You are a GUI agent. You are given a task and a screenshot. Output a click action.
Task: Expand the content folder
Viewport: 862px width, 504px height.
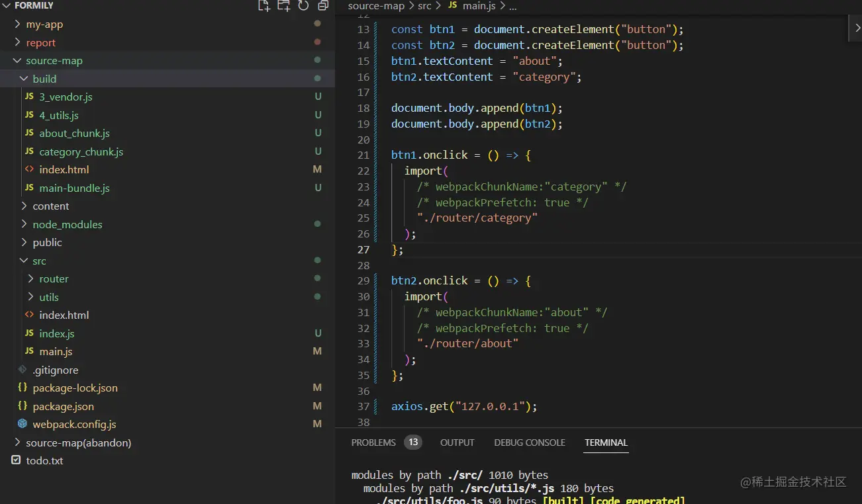click(x=24, y=206)
